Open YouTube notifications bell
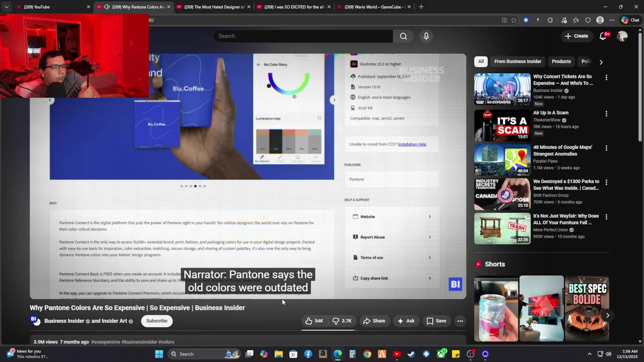644x362 pixels. [604, 36]
